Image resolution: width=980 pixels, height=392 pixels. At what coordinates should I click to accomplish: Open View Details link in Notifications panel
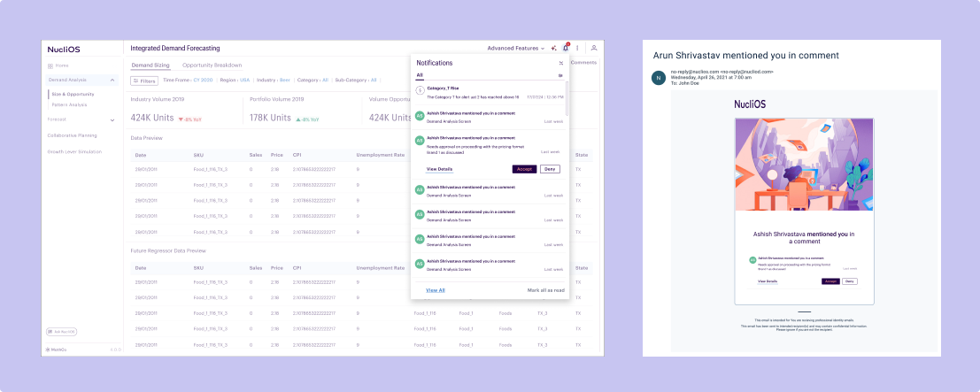click(x=439, y=169)
